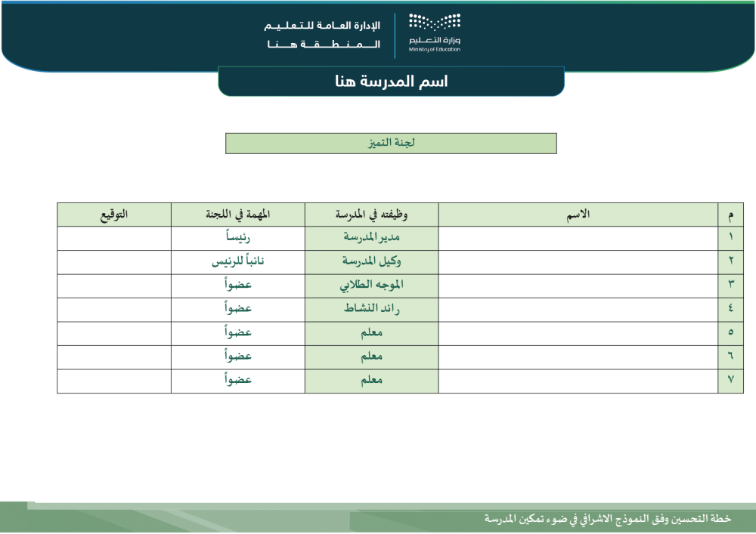Viewport: 756px width, 534px height.
Task: Select the row number '٥' cell
Action: point(730,333)
